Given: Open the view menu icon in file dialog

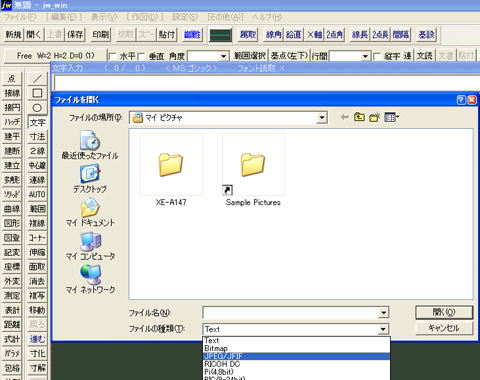Looking at the screenshot, I should (x=391, y=117).
